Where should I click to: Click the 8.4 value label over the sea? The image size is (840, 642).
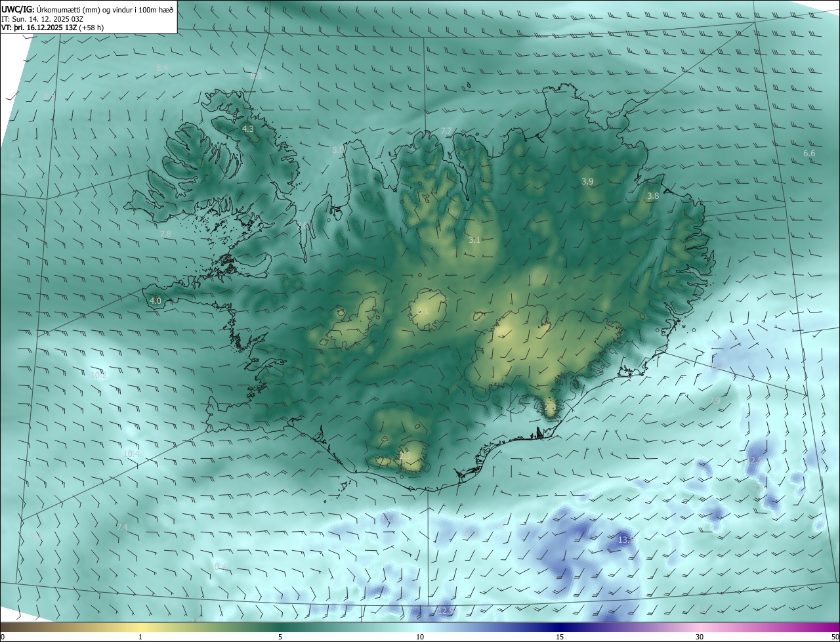(x=162, y=68)
